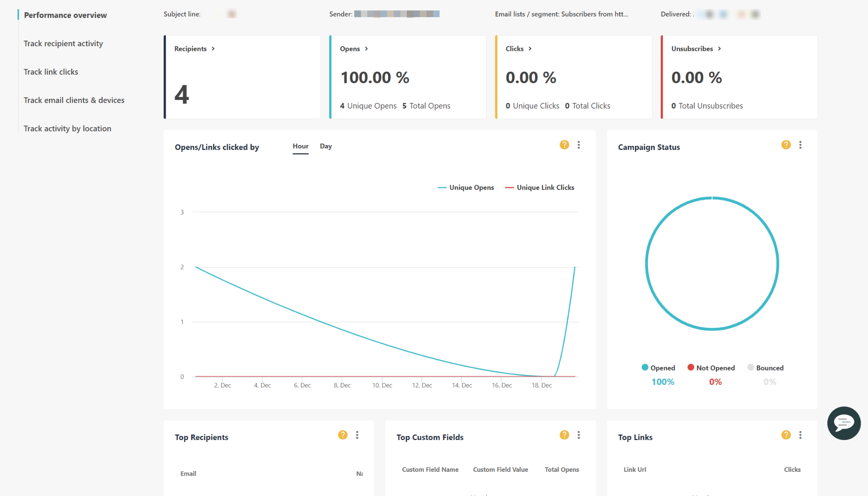Open Top Recipients kebab menu

point(357,435)
